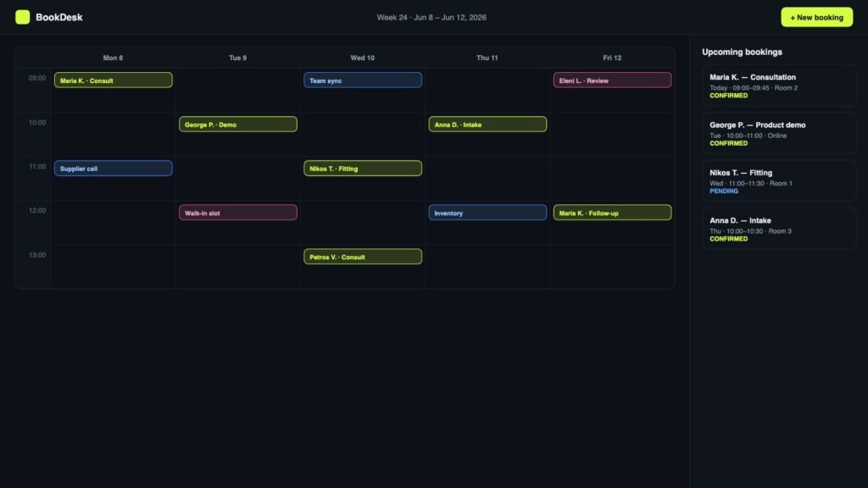Open the Anna D. Intake upcoming booking card
Screen dimensions: 868x488
click(x=779, y=229)
